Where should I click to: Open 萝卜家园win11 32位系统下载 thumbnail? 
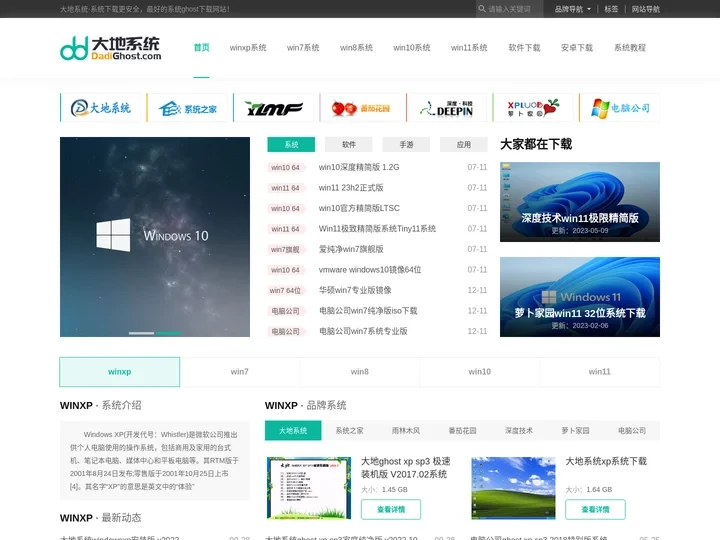click(580, 297)
